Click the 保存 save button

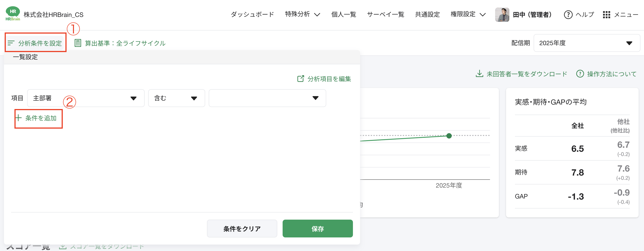(x=318, y=228)
